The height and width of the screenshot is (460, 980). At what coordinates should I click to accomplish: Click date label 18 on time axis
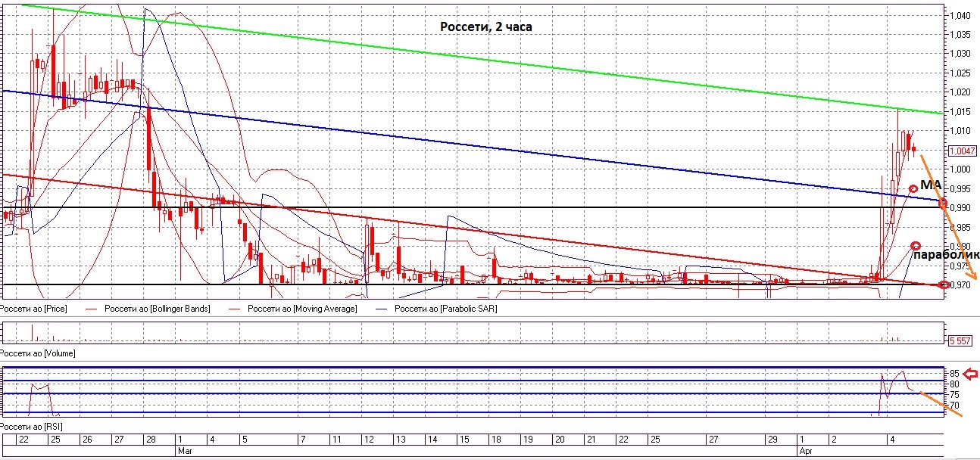(495, 440)
